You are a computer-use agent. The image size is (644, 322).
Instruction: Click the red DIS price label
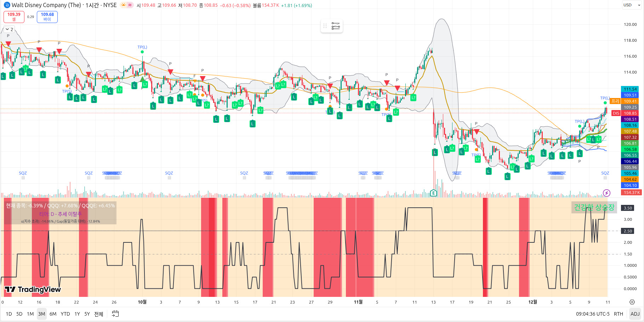(x=616, y=113)
